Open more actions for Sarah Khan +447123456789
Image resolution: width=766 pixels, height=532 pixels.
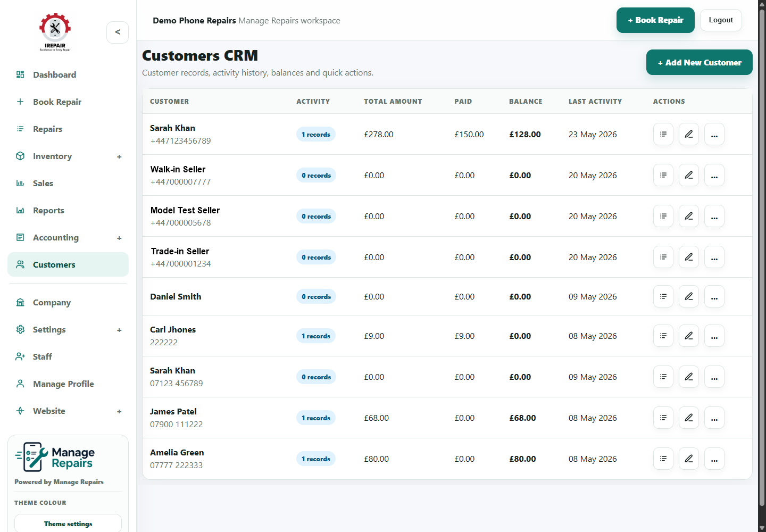click(714, 134)
